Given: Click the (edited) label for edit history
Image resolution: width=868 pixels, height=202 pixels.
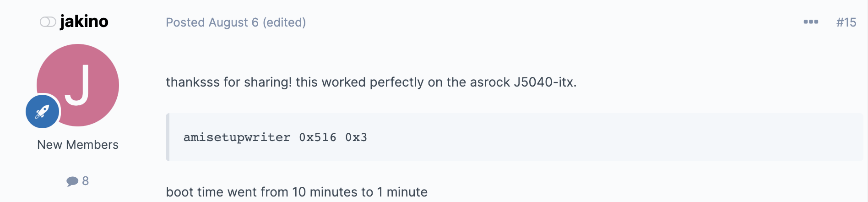Looking at the screenshot, I should click(284, 22).
